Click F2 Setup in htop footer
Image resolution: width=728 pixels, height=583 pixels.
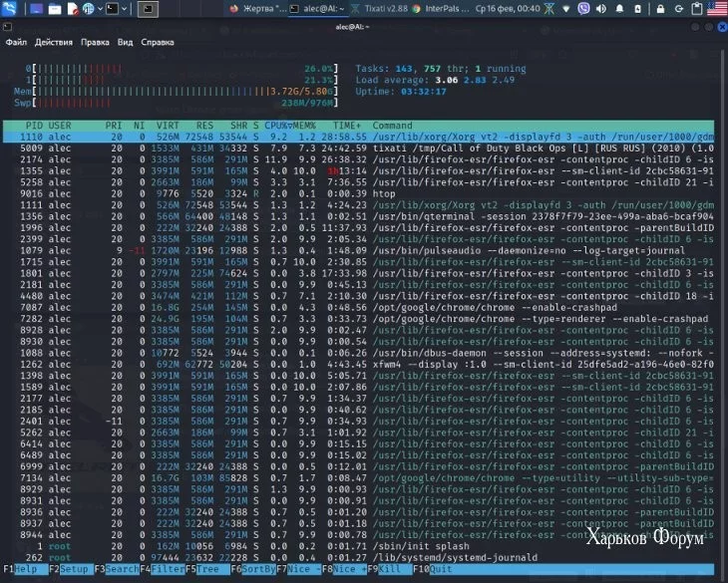(x=71, y=569)
